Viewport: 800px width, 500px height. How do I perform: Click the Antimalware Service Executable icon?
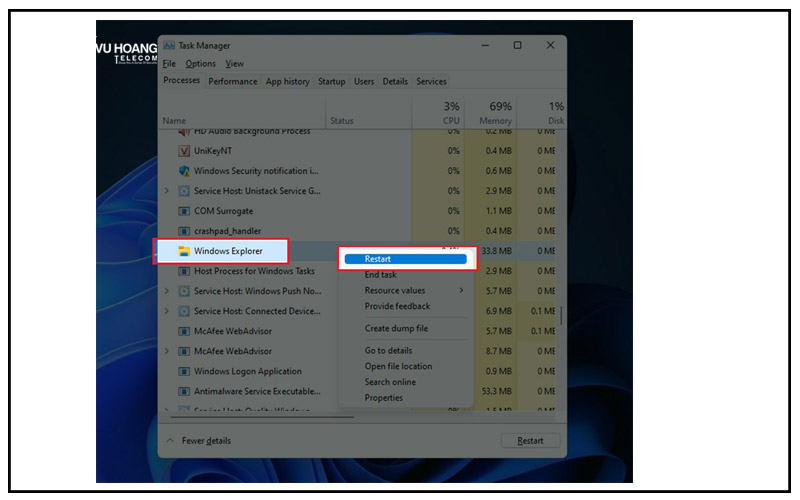point(183,391)
